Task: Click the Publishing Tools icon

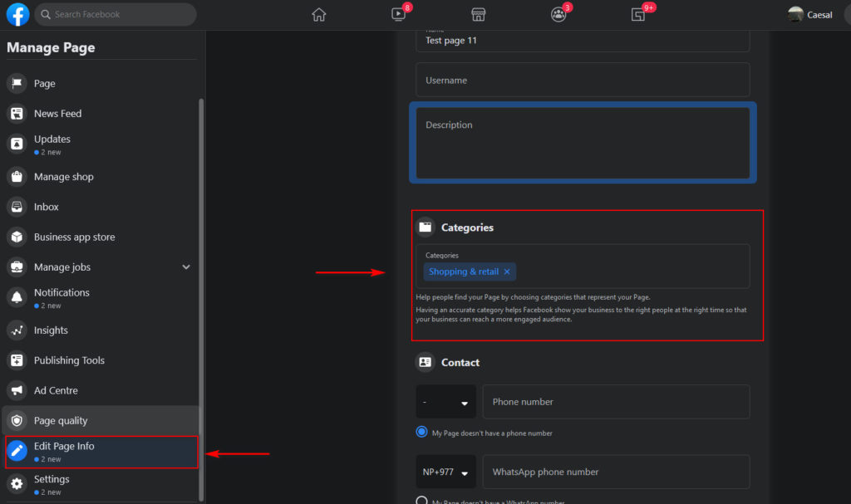Action: coord(17,360)
